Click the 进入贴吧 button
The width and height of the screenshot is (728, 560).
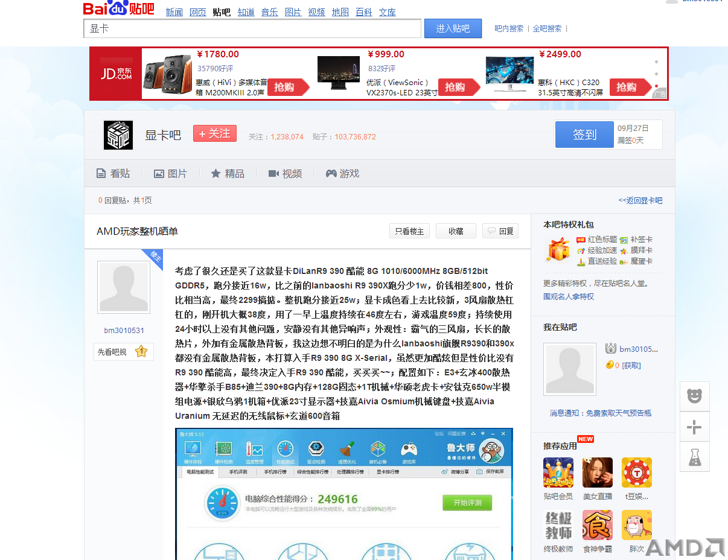pos(453,28)
